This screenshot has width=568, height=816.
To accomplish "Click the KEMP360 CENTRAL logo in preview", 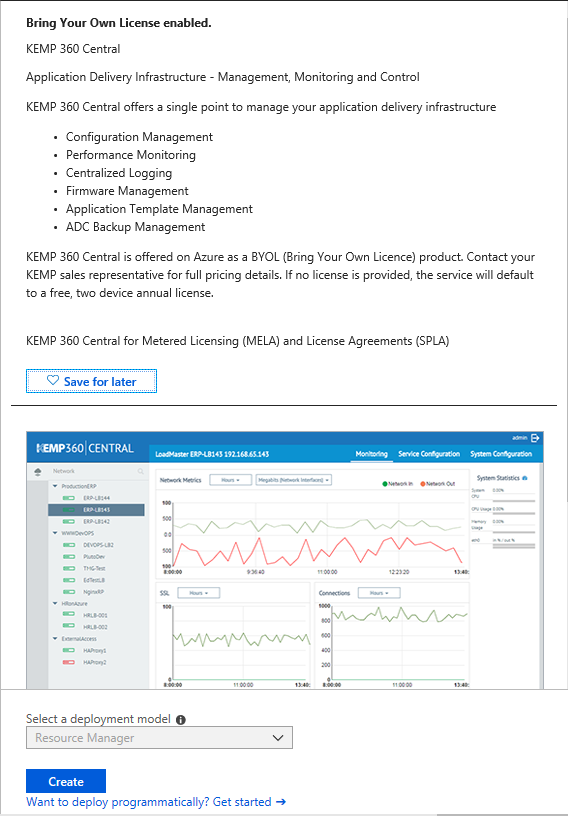I will (x=85, y=448).
